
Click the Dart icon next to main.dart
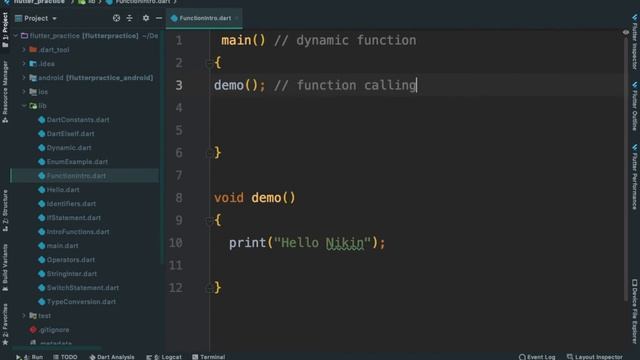click(x=41, y=246)
